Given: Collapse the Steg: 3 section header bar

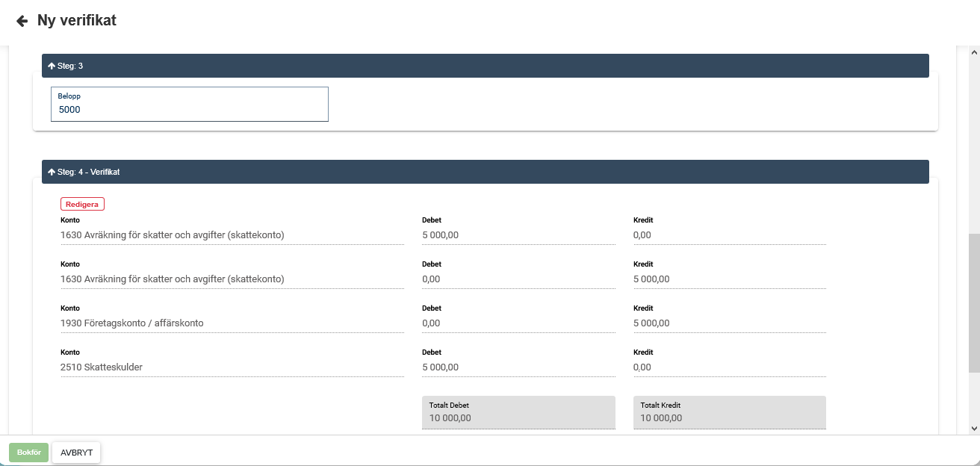Looking at the screenshot, I should [485, 66].
